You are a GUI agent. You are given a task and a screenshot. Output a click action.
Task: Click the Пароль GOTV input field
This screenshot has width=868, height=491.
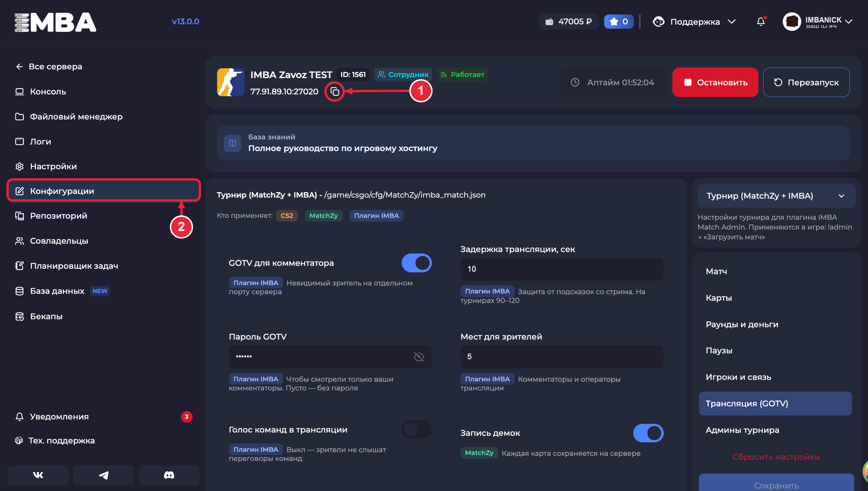coord(330,357)
